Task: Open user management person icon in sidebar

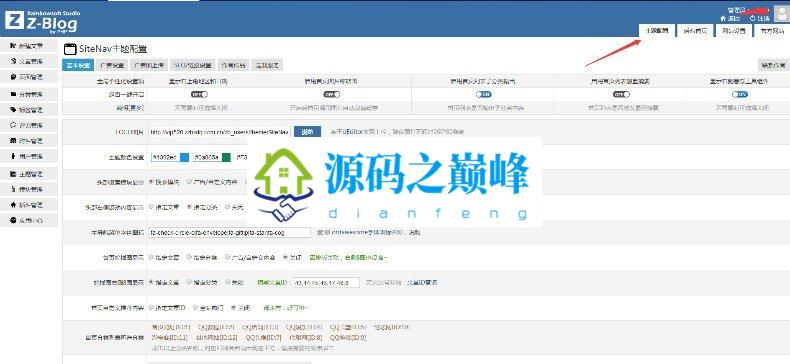Action: click(13, 156)
